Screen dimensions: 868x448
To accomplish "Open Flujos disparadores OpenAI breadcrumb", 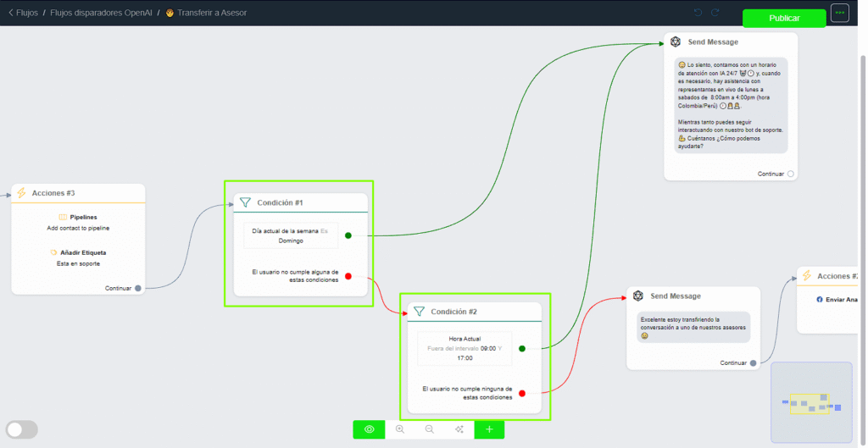I will pos(101,13).
